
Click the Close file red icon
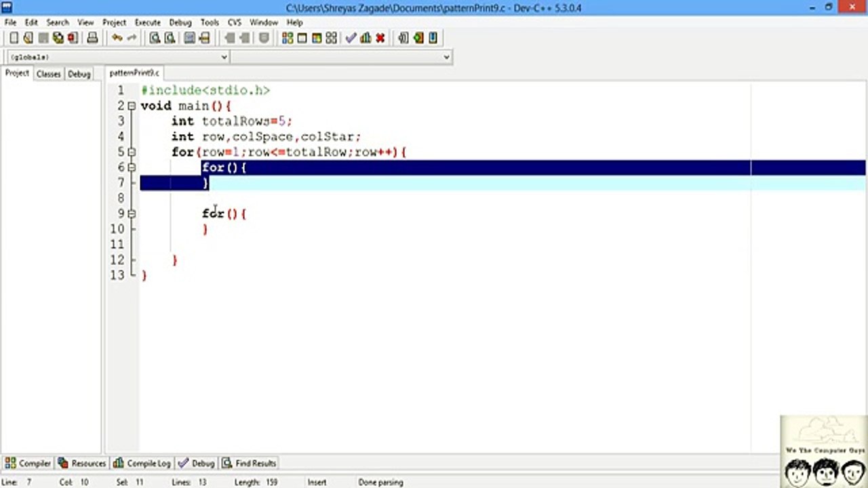point(73,38)
